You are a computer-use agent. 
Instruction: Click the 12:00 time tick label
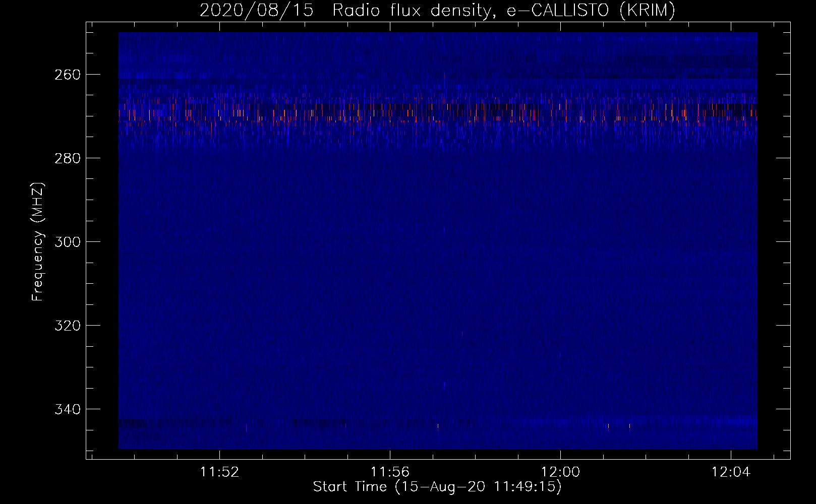click(560, 472)
